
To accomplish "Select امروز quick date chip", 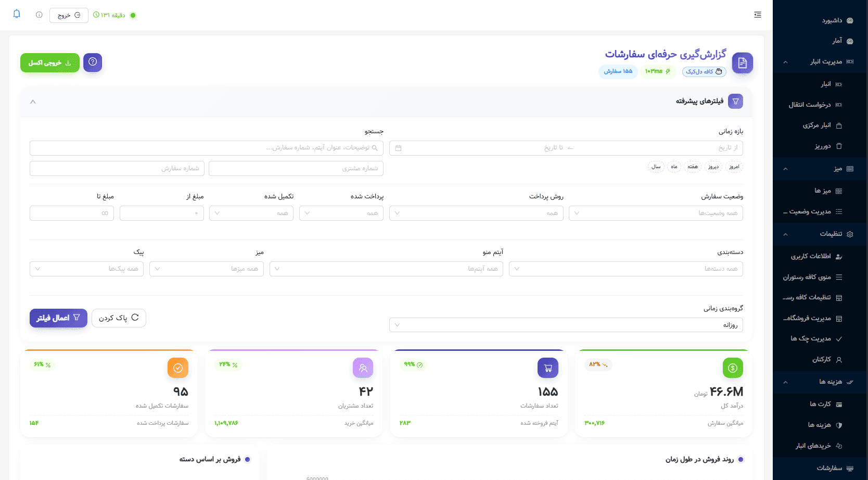I will [x=734, y=167].
